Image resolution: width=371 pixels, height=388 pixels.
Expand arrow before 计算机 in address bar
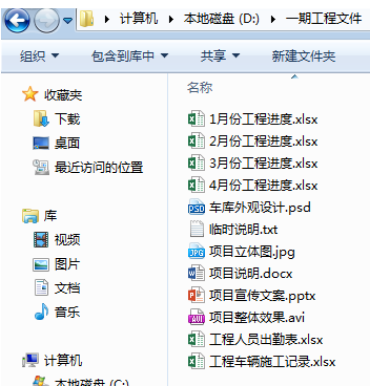click(x=107, y=19)
